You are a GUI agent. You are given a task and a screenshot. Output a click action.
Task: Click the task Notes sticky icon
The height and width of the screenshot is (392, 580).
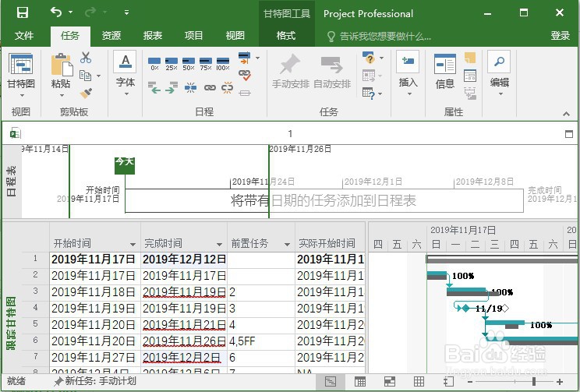(x=470, y=58)
